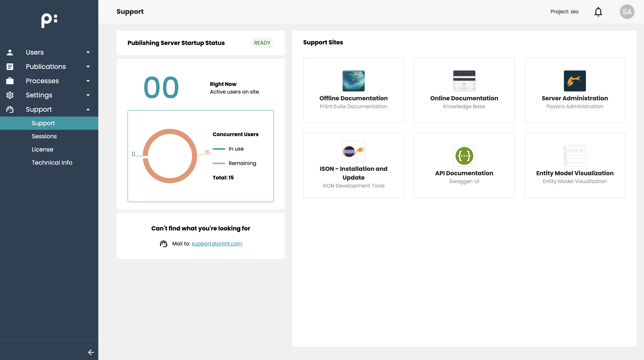This screenshot has width=644, height=360.
Task: Expand the Publications dropdown arrow
Action: click(88, 67)
